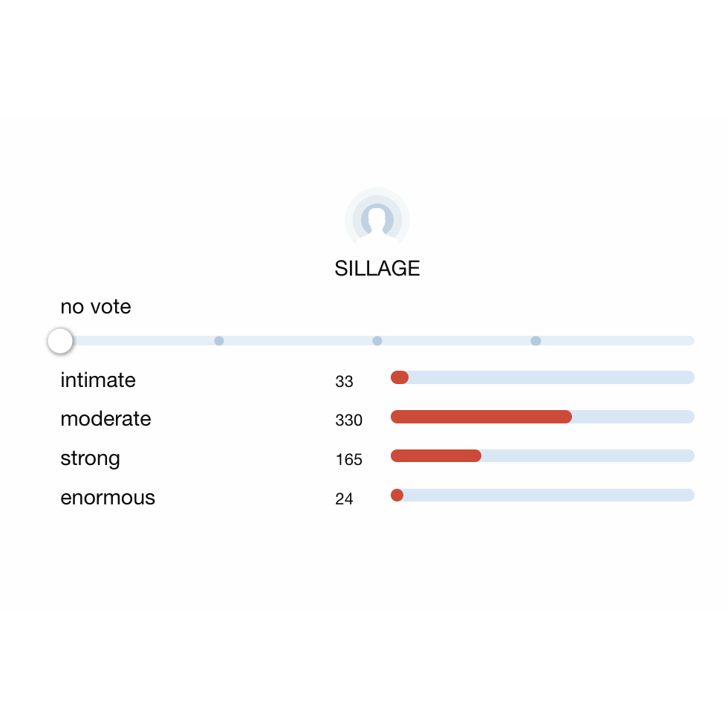Screen dimensions: 728x728
Task: Click the red strong result bar
Action: point(435,455)
